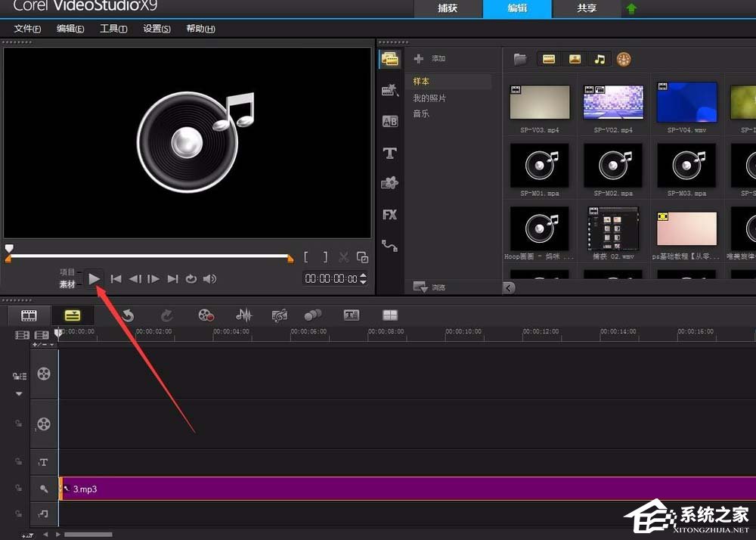Open the Transitions AB panel icon
The width and height of the screenshot is (756, 540).
389,122
